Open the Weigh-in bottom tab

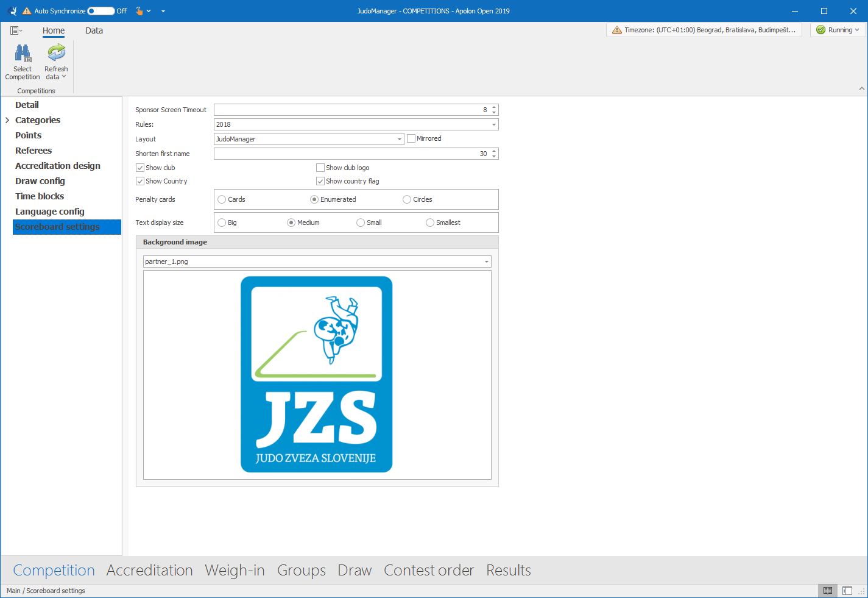tap(235, 570)
